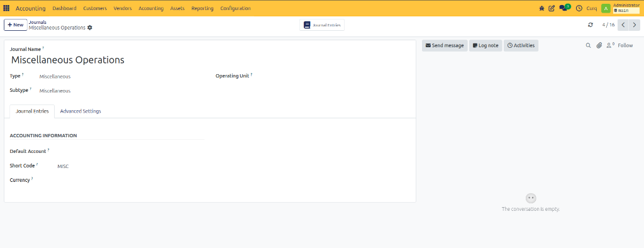
Task: Click the Administrator avatar icon
Action: click(x=606, y=8)
